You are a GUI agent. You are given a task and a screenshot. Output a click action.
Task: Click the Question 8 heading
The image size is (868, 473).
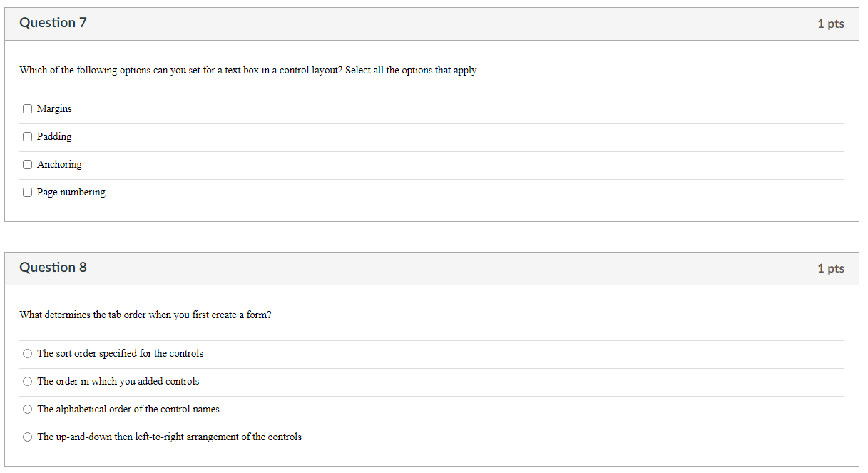pos(53,268)
